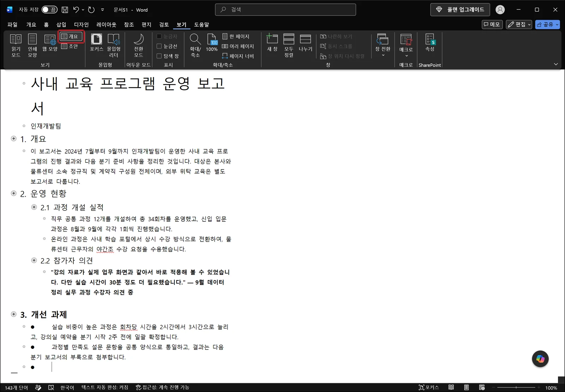The height and width of the screenshot is (392, 565).
Task: Switch to Read Mode from status bar
Action: [x=451, y=387]
